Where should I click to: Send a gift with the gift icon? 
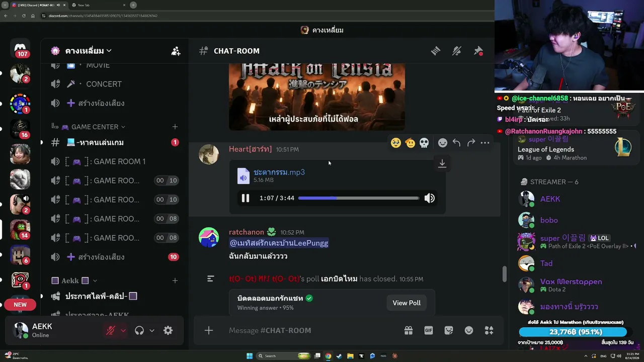coord(409,330)
